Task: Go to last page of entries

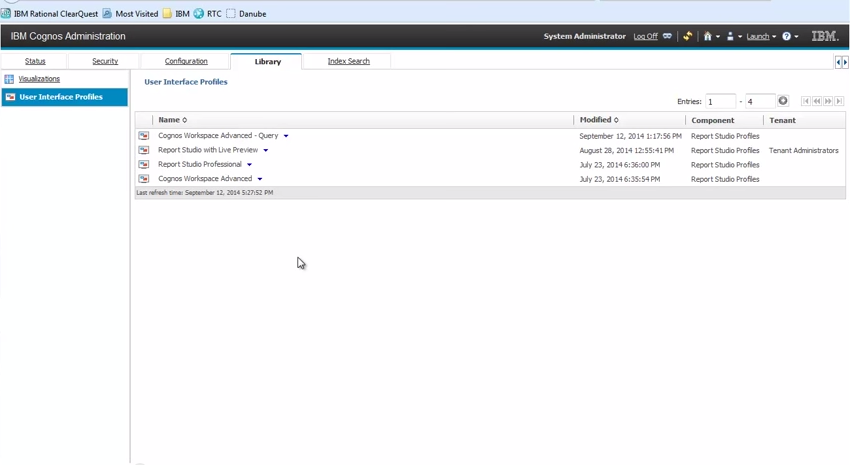Action: [839, 101]
